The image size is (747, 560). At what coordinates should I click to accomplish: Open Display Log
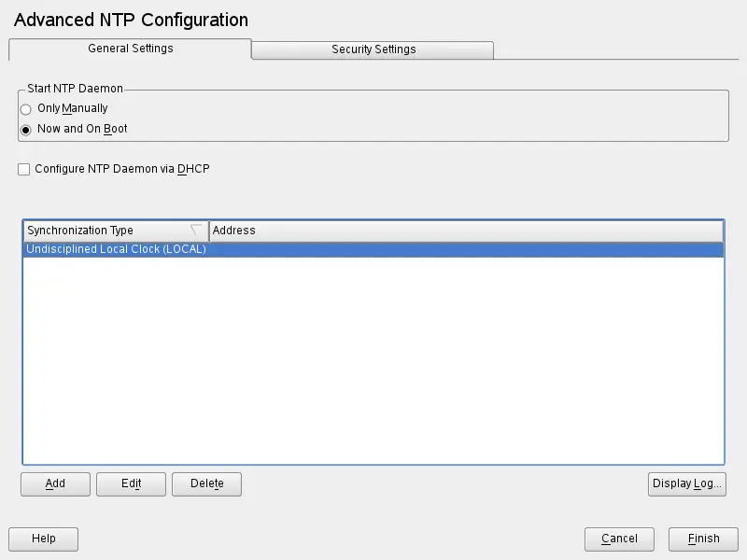tap(686, 483)
